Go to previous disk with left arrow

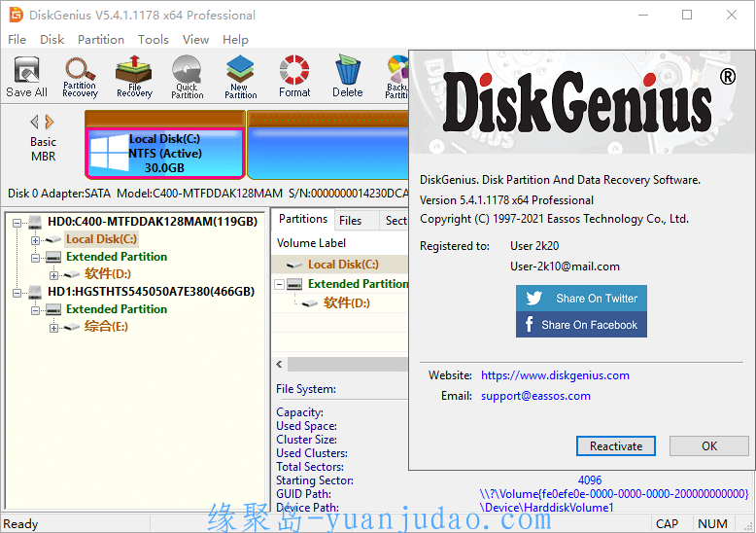(35, 122)
